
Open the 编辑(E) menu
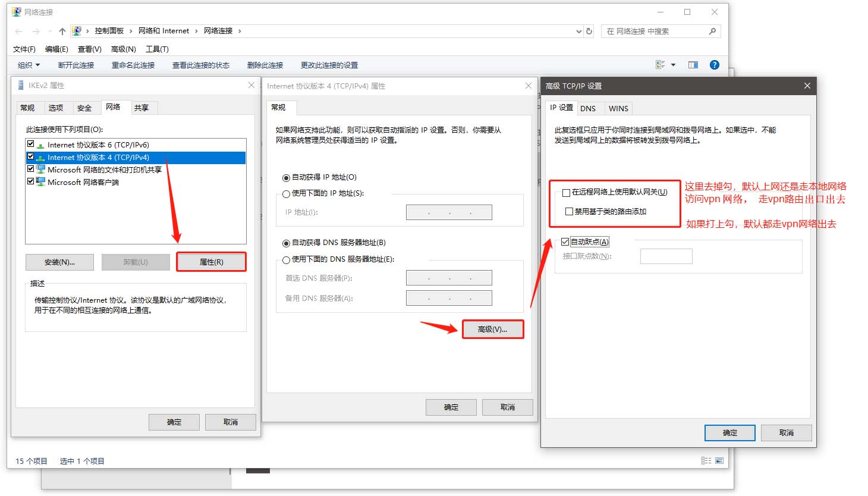pos(56,49)
